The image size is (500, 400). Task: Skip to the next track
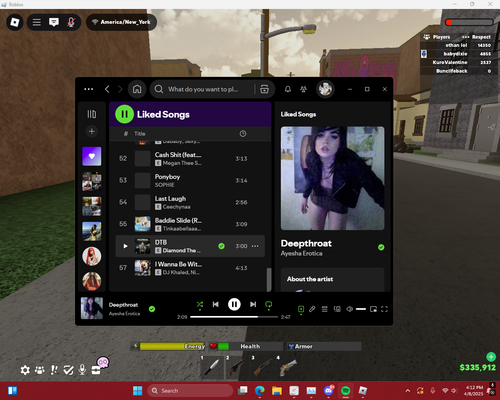click(253, 304)
